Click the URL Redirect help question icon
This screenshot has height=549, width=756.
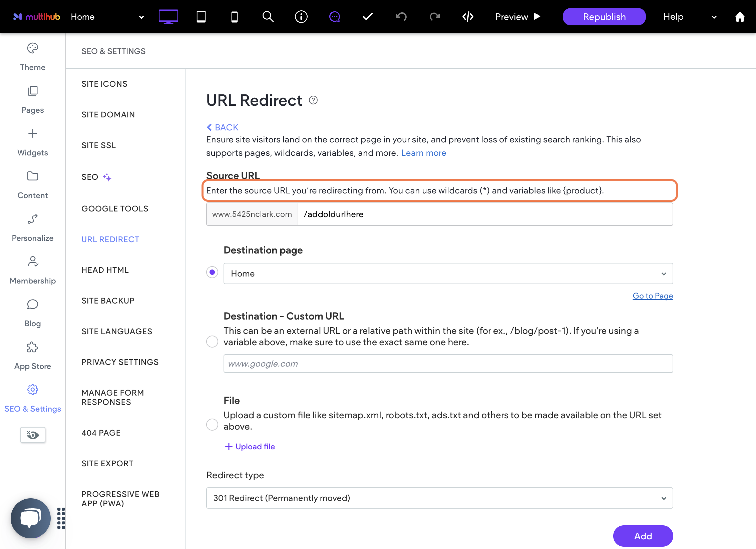click(x=313, y=100)
